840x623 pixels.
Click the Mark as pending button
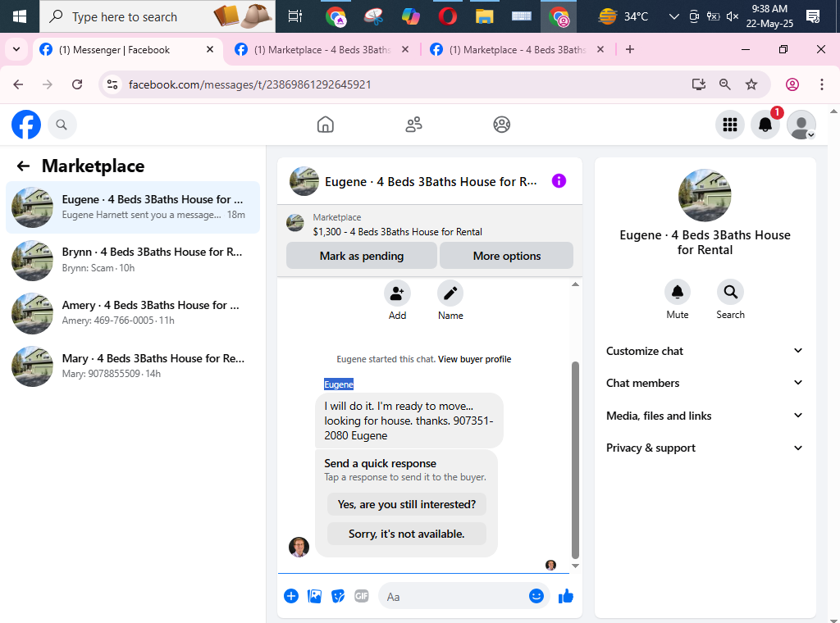tap(362, 256)
